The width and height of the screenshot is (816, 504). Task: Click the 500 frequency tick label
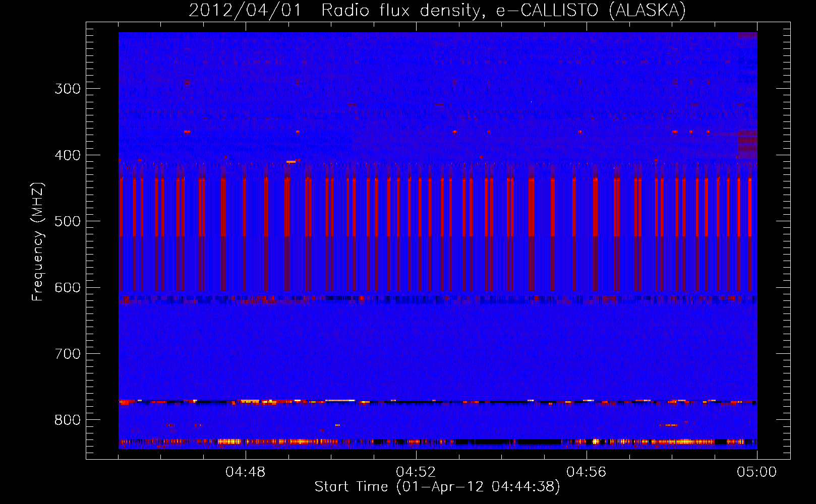pyautogui.click(x=68, y=221)
